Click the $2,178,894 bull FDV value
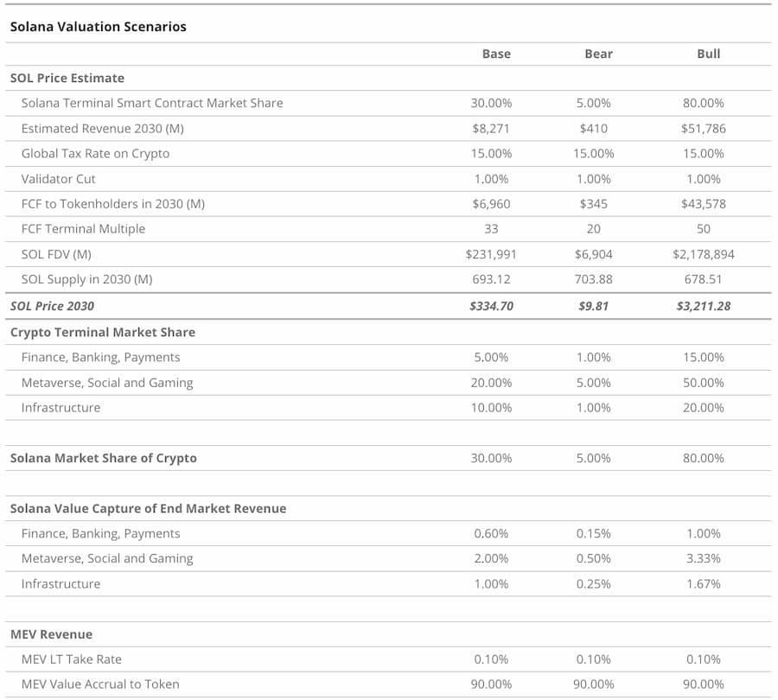The height and width of the screenshot is (700, 778). [x=703, y=255]
